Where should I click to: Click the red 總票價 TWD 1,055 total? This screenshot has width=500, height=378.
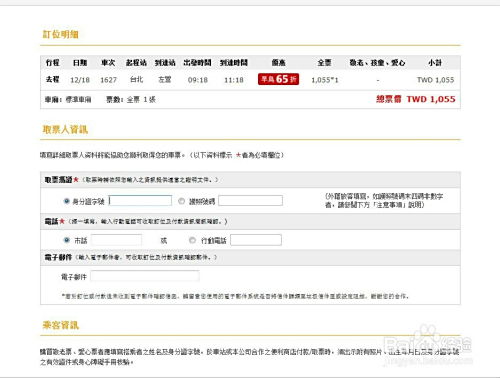416,99
